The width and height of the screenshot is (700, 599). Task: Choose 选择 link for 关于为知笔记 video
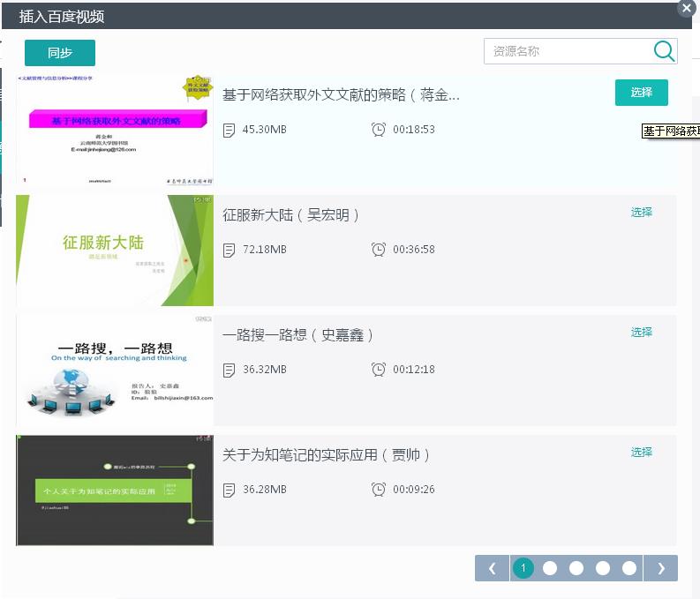pos(642,453)
